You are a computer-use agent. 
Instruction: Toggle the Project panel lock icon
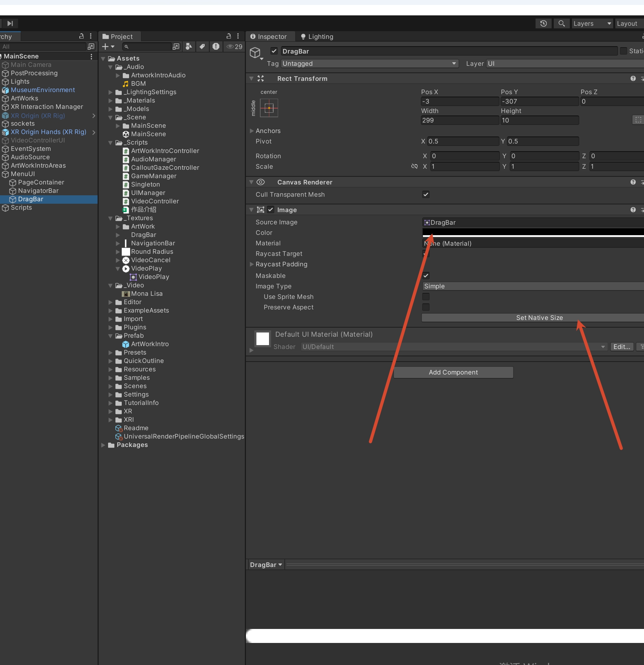point(229,36)
